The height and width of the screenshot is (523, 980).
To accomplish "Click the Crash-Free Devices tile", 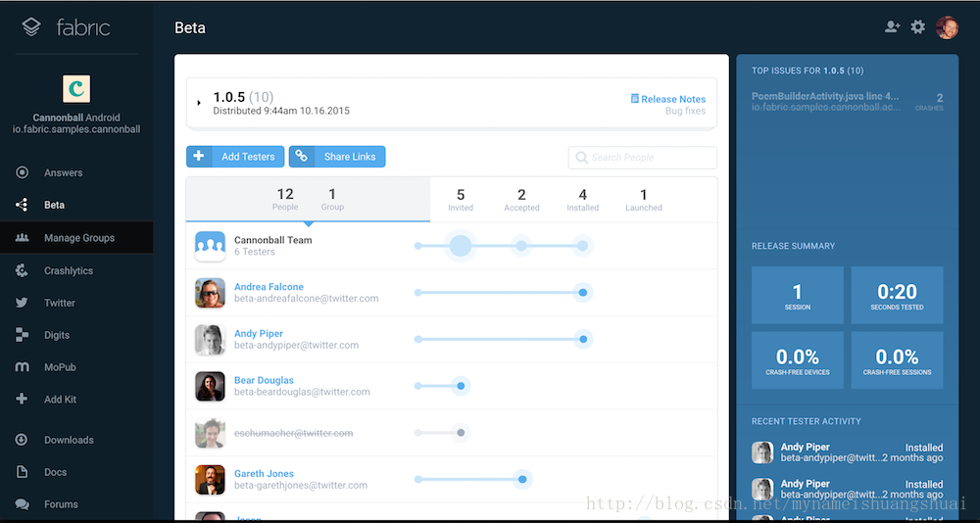I will (x=798, y=359).
